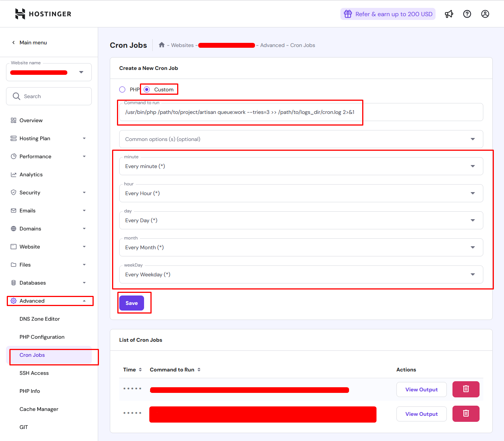Image resolution: width=504 pixels, height=441 pixels.
Task: Click the gift icon in referral banner
Action: click(348, 14)
